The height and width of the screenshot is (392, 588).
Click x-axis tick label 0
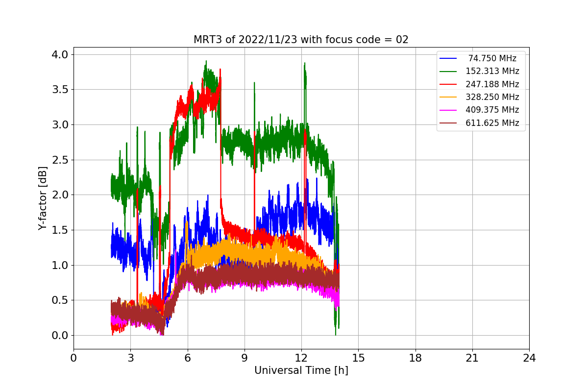pyautogui.click(x=73, y=358)
